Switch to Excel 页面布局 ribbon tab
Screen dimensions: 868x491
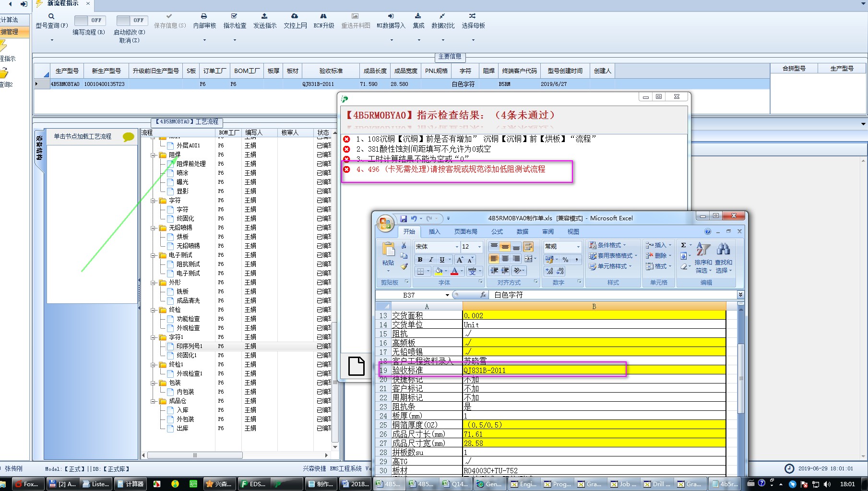(465, 232)
